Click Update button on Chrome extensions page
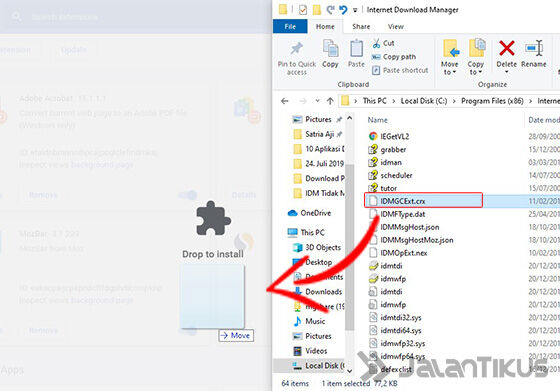Screen dimensions: 560x391 click(74, 50)
